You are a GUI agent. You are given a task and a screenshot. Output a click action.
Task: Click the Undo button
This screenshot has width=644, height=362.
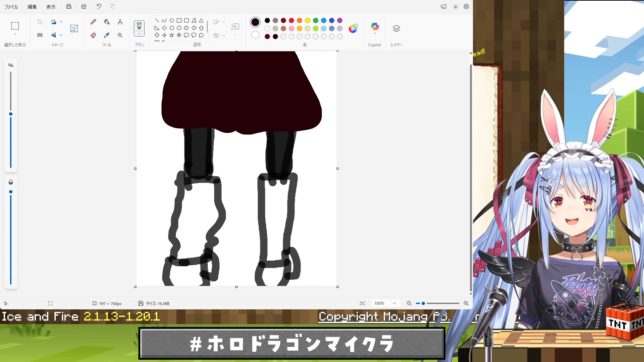(99, 6)
